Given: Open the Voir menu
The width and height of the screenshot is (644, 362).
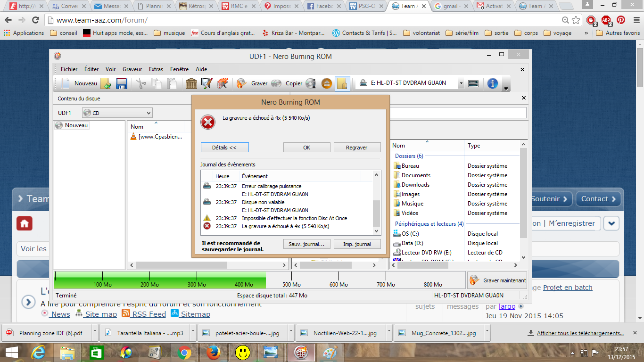Looking at the screenshot, I should click(x=110, y=69).
